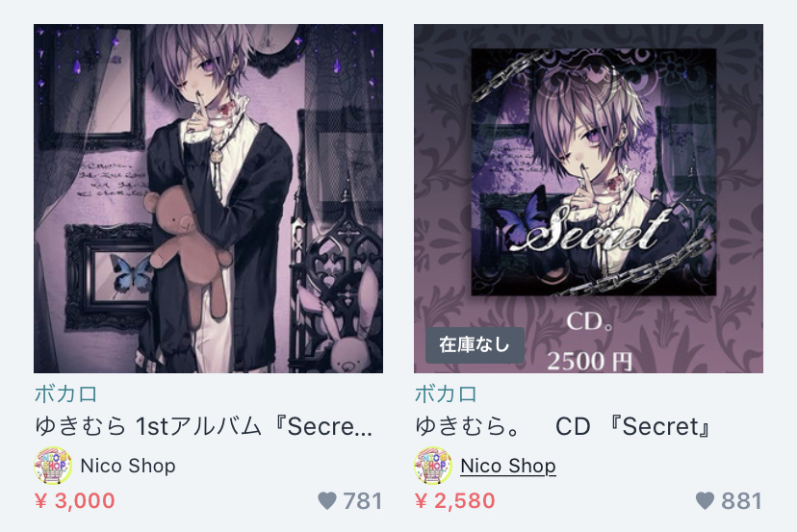
Task: Visit underlined Nico Shop link
Action: point(508,466)
